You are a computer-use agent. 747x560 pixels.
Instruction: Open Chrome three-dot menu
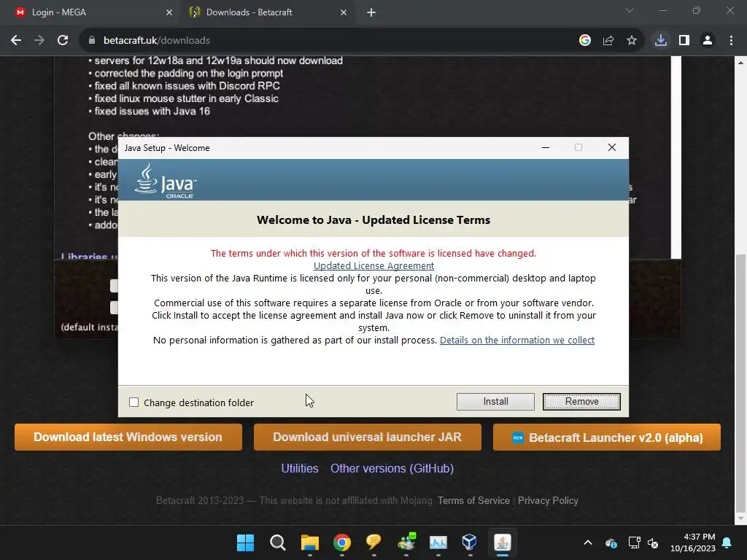click(x=731, y=41)
